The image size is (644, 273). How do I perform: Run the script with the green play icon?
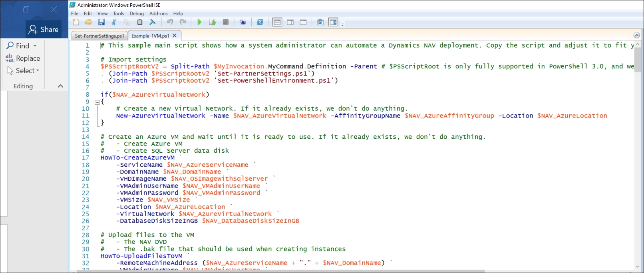pyautogui.click(x=199, y=22)
